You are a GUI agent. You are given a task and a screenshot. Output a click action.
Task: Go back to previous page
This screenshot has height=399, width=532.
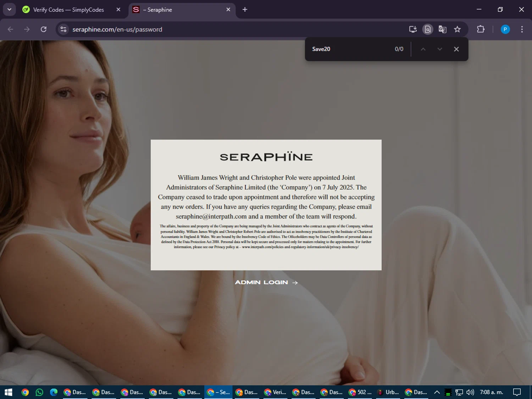11,29
